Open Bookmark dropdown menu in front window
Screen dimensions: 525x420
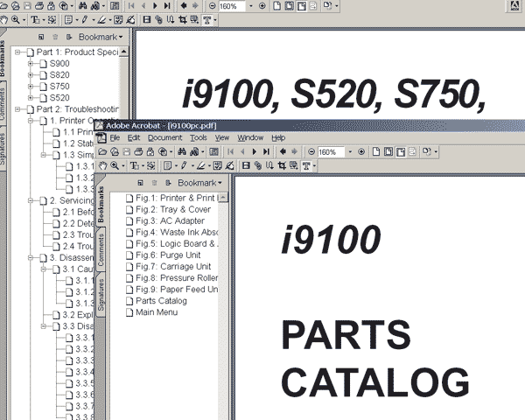pyautogui.click(x=199, y=183)
